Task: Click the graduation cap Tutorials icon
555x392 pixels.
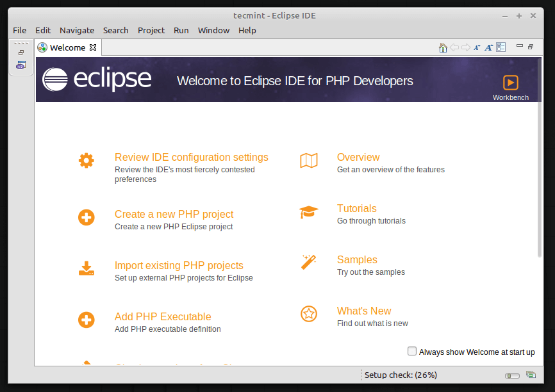Action: 309,212
